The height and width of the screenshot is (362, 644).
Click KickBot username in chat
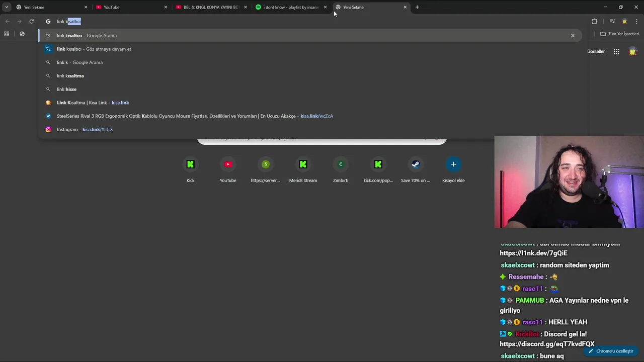click(527, 334)
